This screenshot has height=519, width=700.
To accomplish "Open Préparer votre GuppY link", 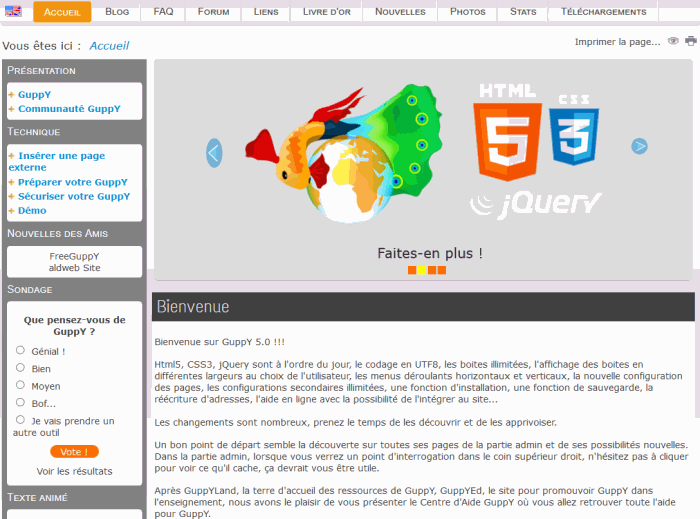I will pyautogui.click(x=73, y=182).
